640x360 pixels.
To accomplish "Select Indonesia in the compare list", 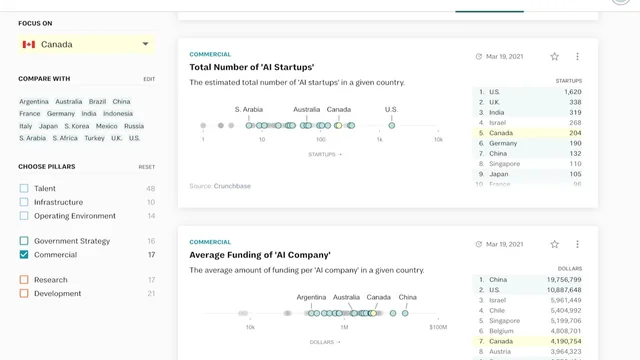I will pyautogui.click(x=118, y=113).
